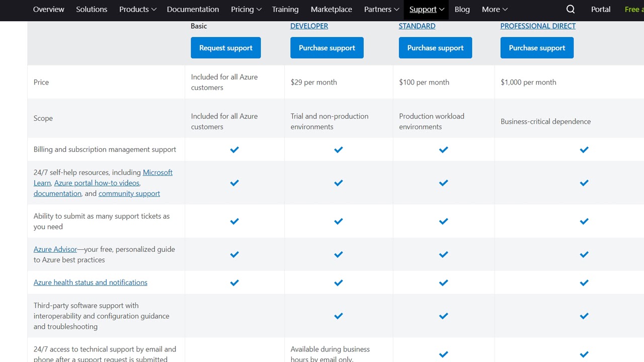The height and width of the screenshot is (362, 644).
Task: Click Purchase support under STANDARD
Action: [435, 48]
